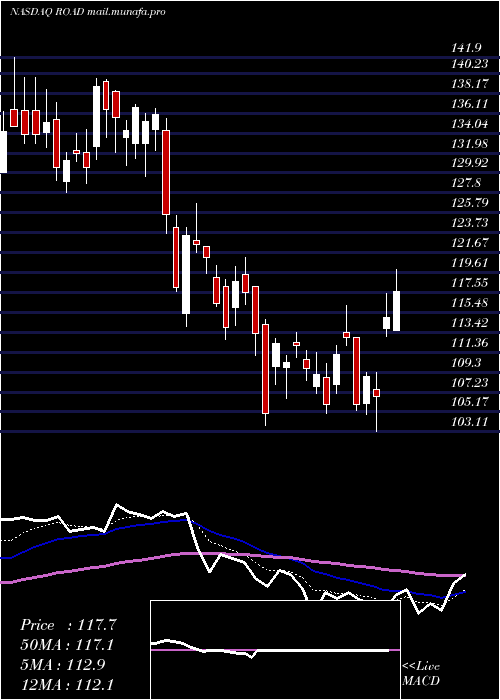Click the 111.36 price axis label
500x700 pixels.
(470, 342)
